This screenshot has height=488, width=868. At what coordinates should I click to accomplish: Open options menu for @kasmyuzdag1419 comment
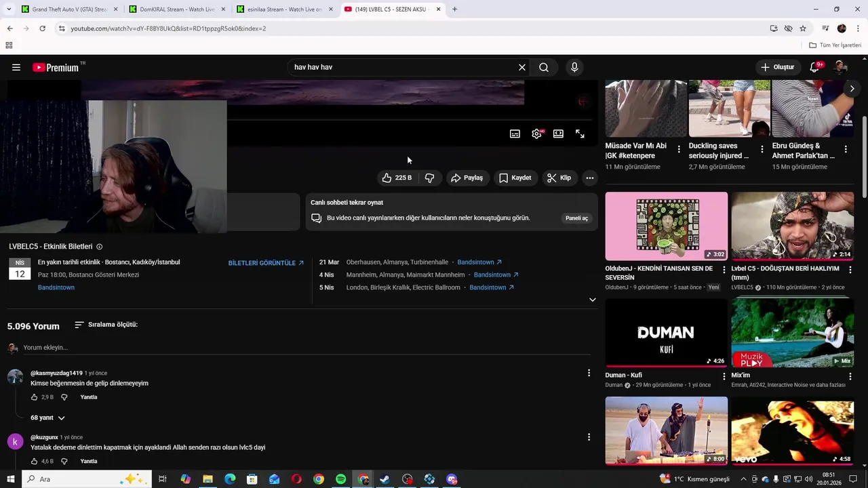tap(589, 373)
